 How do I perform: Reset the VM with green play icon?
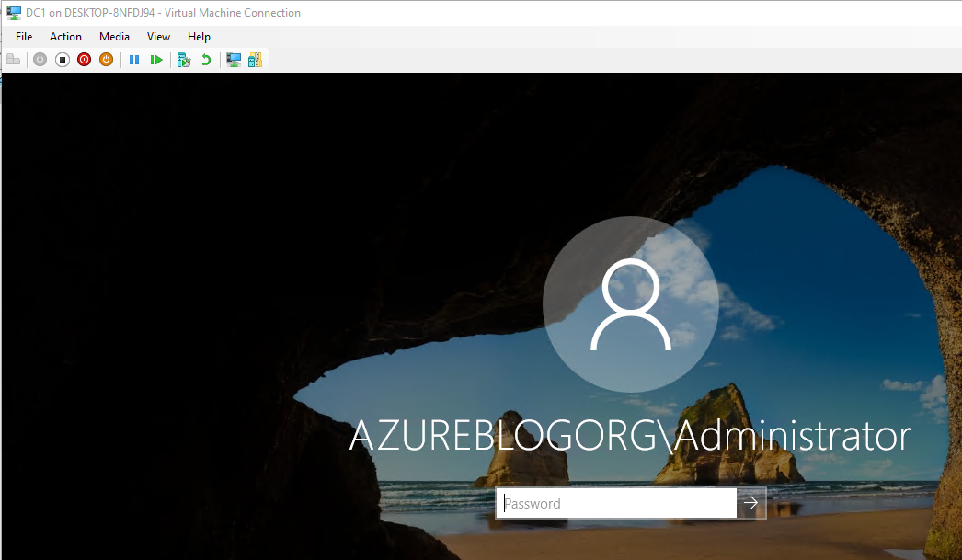[156, 60]
